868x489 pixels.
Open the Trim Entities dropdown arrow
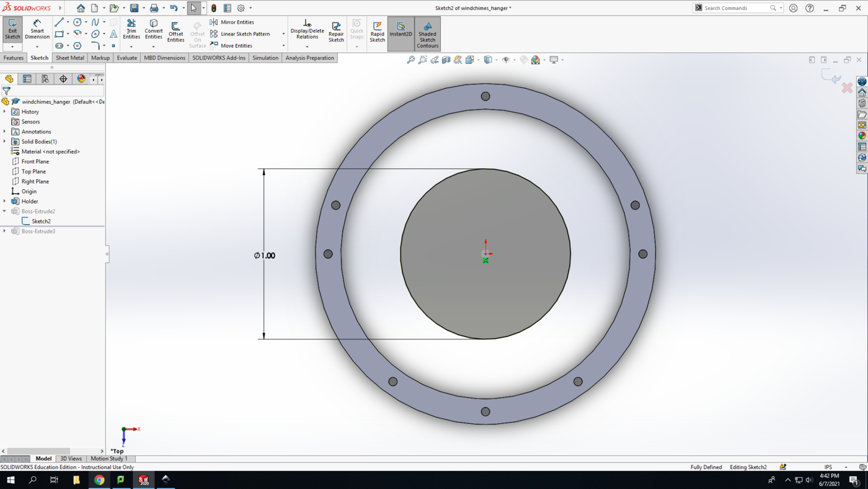[131, 47]
